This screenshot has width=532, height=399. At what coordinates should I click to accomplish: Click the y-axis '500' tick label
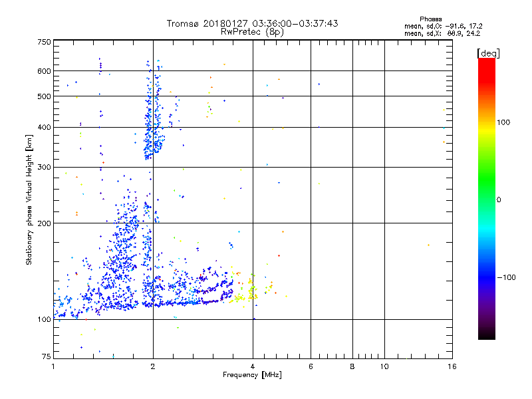pyautogui.click(x=44, y=96)
